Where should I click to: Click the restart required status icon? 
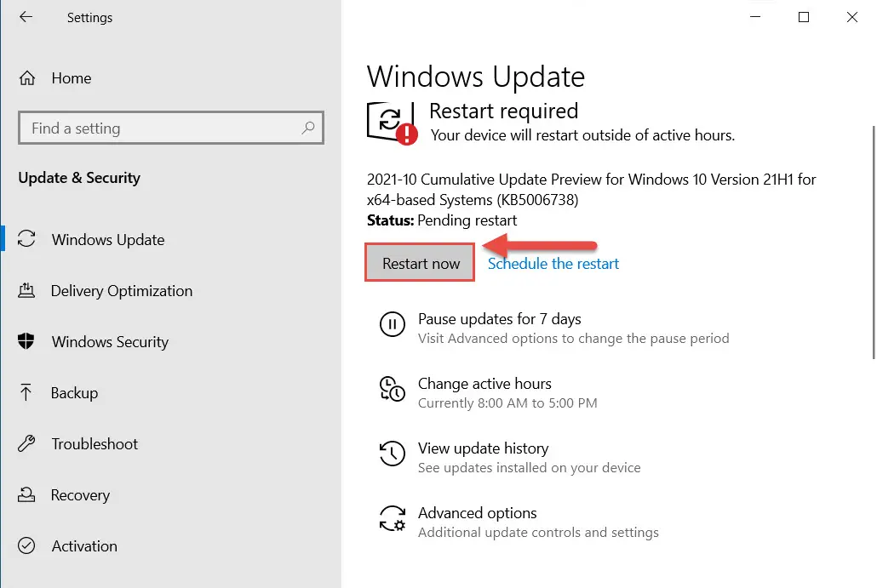click(392, 123)
